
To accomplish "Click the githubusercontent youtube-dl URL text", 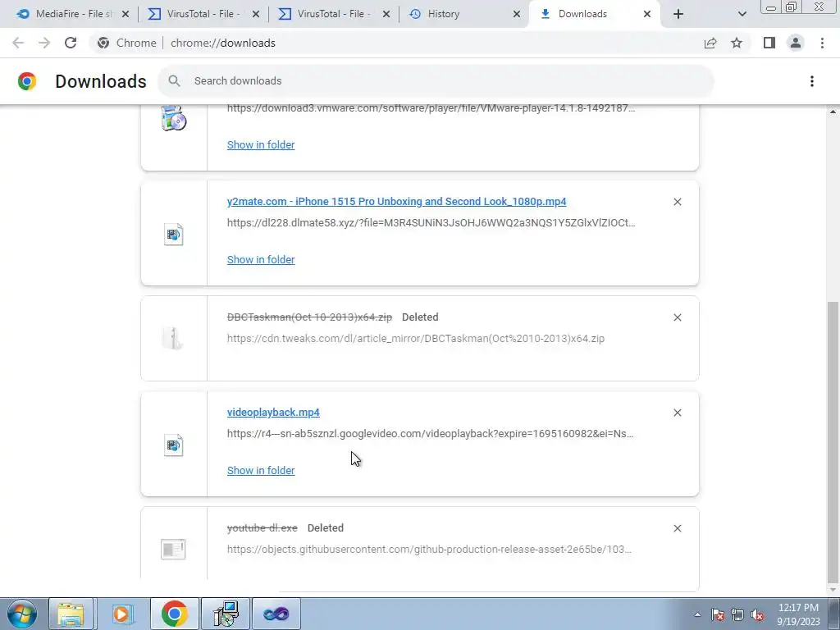I will pos(429,549).
